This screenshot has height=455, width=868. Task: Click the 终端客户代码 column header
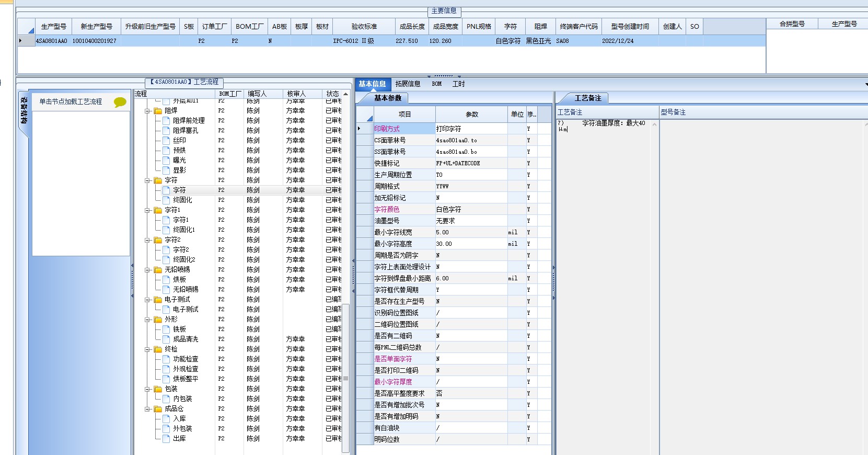578,27
